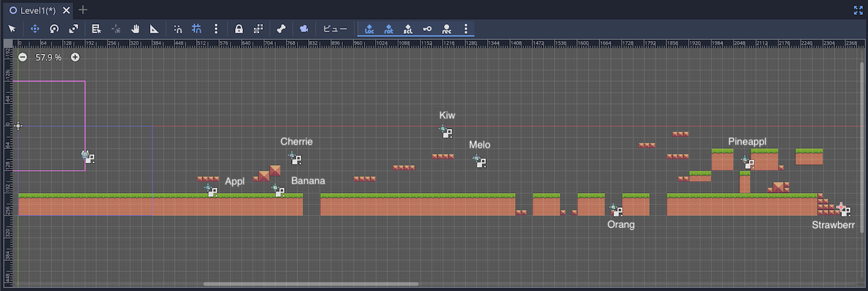
Task: Click the scene origin crosshair marker
Action: (x=18, y=126)
